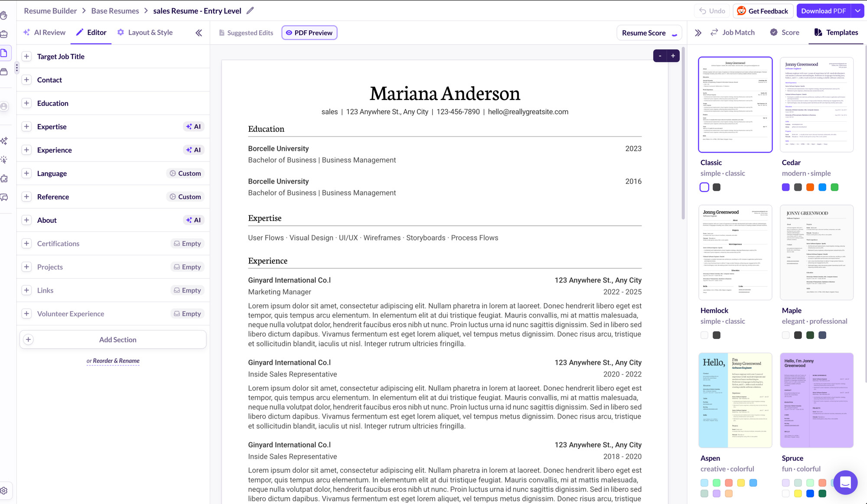Click the chat bubbles icon in sidebar
867x504 pixels.
[x=4, y=197]
